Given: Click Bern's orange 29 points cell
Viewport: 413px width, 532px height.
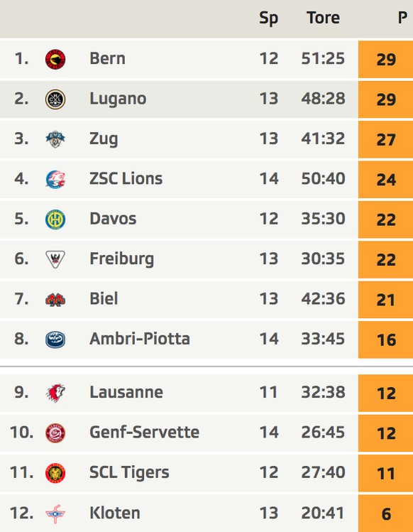Looking at the screenshot, I should [x=385, y=60].
